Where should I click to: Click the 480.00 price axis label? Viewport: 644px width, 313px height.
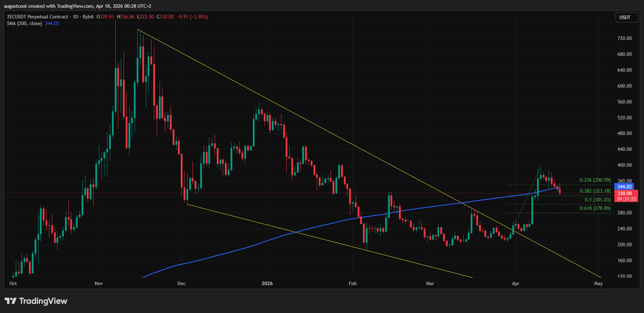pos(625,133)
